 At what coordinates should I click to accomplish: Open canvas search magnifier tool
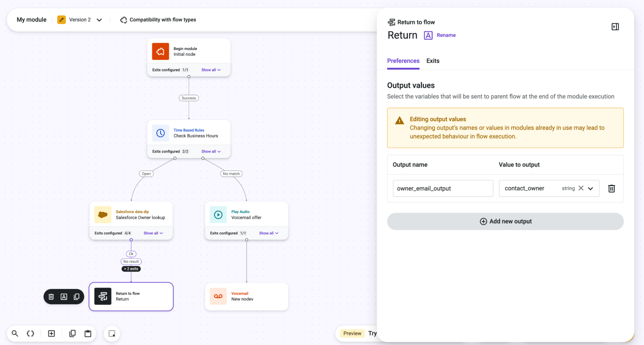coord(15,333)
